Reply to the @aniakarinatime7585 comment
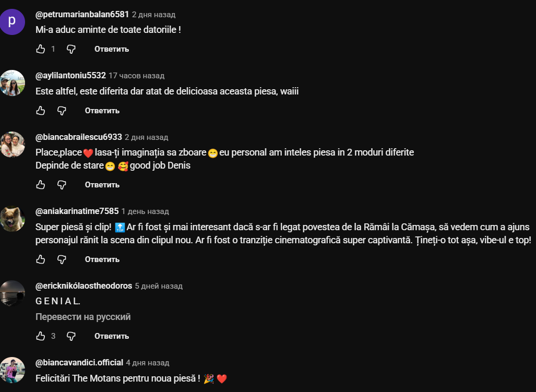Screen dimensions: 536x392 (102, 259)
